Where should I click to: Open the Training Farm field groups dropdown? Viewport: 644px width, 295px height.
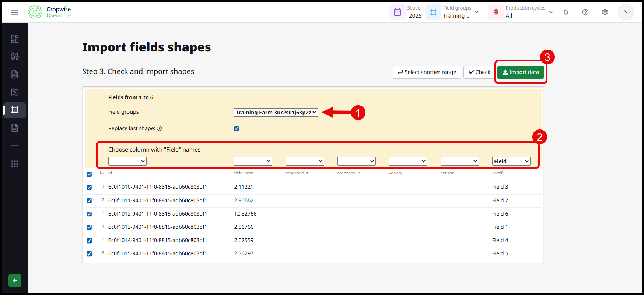(x=276, y=113)
